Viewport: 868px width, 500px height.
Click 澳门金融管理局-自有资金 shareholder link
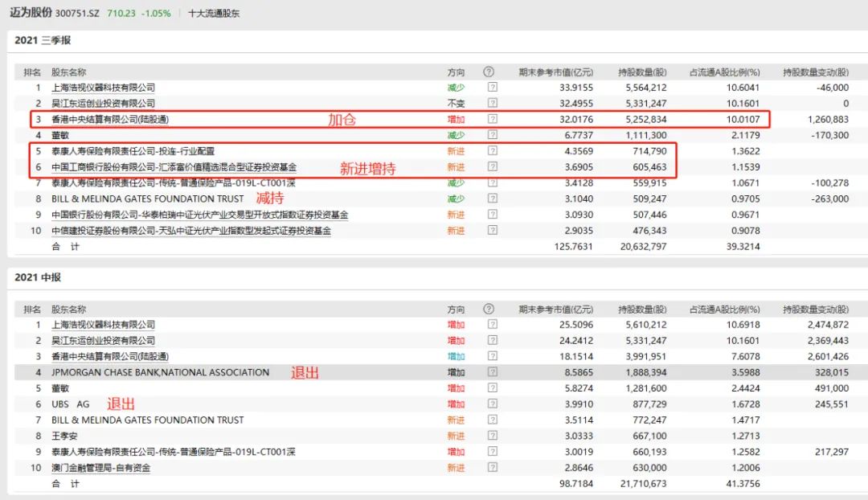click(x=100, y=468)
